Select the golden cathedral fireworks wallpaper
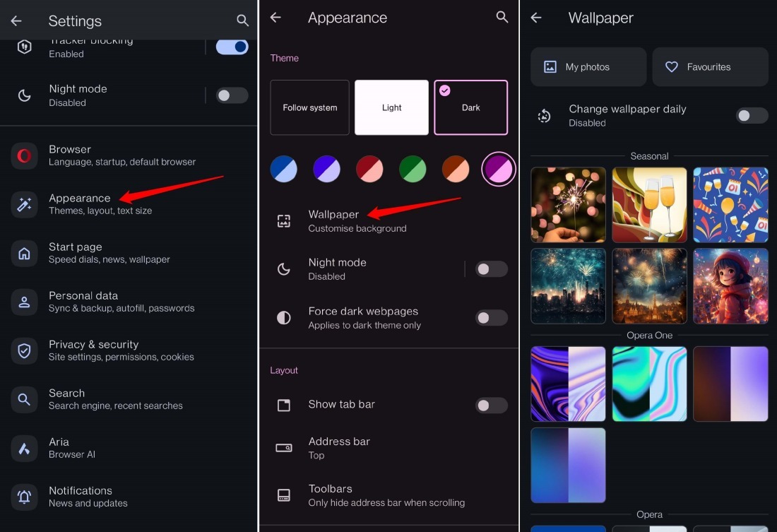 [650, 286]
